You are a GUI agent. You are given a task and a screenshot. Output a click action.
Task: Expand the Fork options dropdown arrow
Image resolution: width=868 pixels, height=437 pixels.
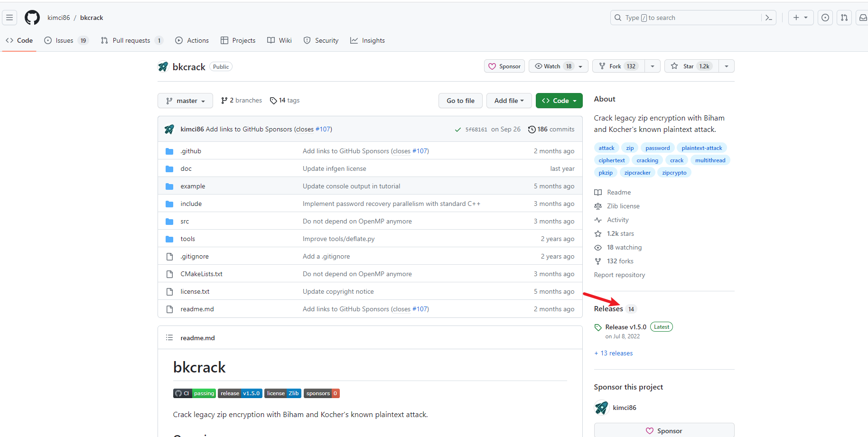point(653,66)
